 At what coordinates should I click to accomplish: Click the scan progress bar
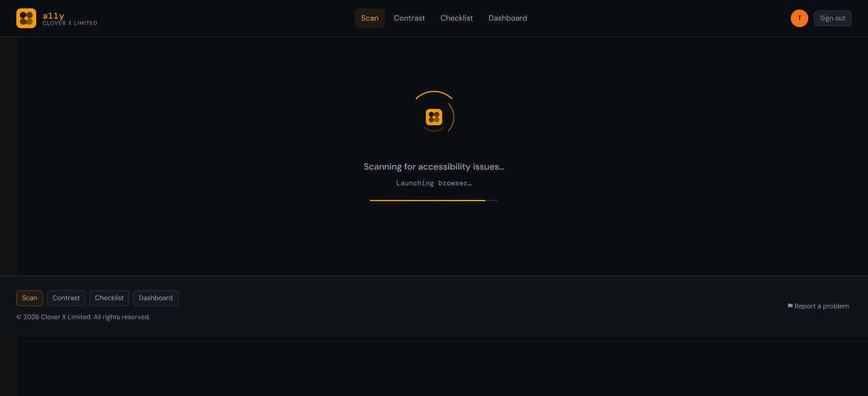pos(434,201)
